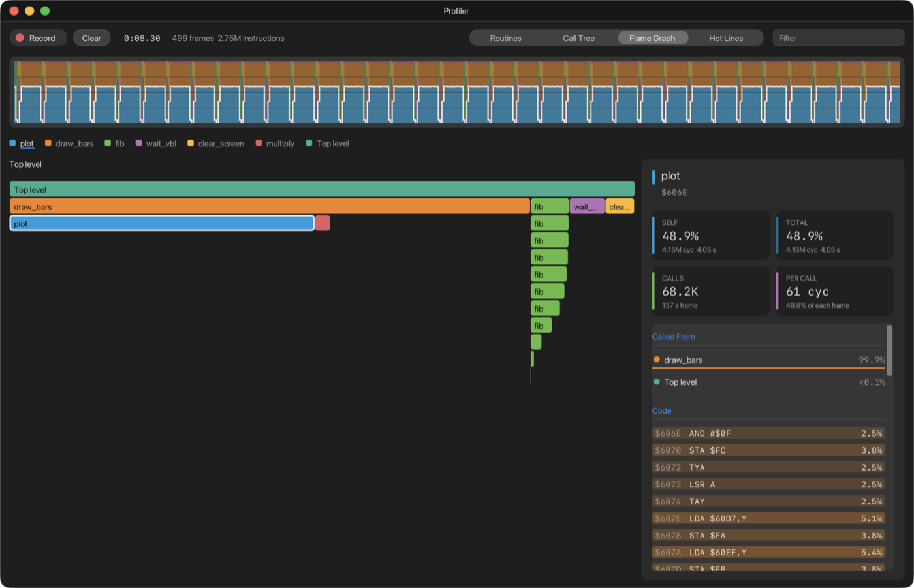The image size is (914, 588).
Task: Select the red multiply flame block
Action: coord(323,224)
